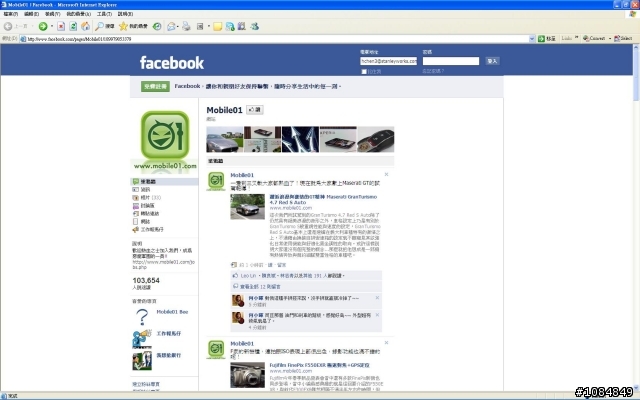The height and width of the screenshot is (400, 640).
Task: Stop page loading with red X
Action: pyautogui.click(x=61, y=26)
